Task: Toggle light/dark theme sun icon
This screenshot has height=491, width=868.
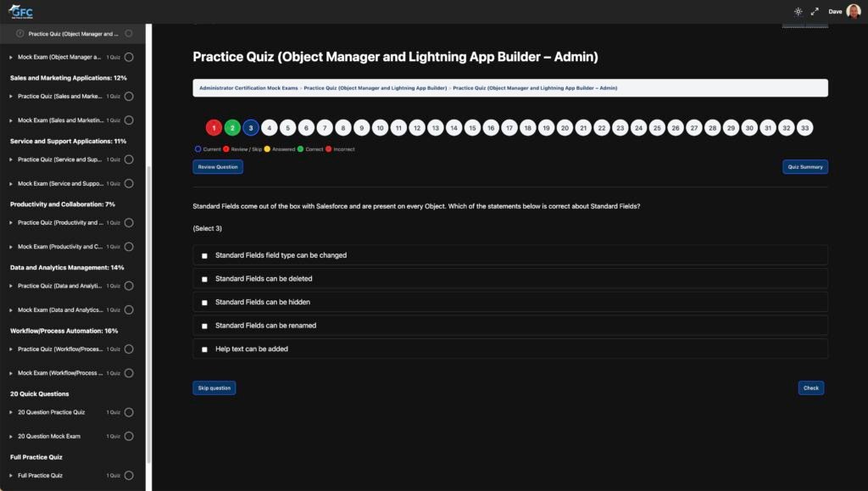Action: tap(798, 12)
